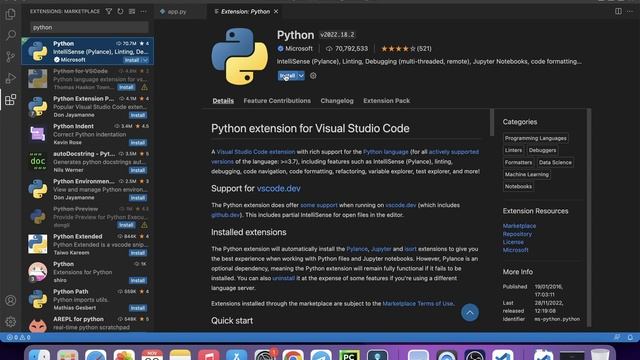This screenshot has height=360, width=640.
Task: Open Source Control view
Action: pyautogui.click(x=11, y=56)
